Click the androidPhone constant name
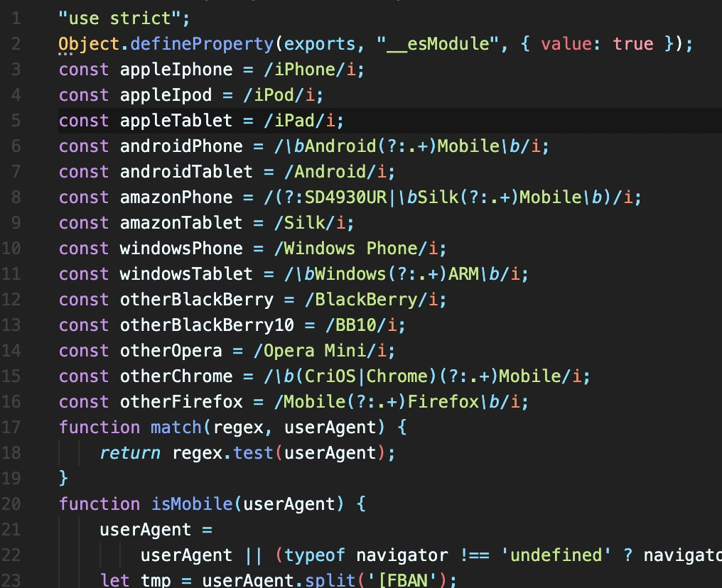Screen dimensions: 722x588 click(x=181, y=146)
